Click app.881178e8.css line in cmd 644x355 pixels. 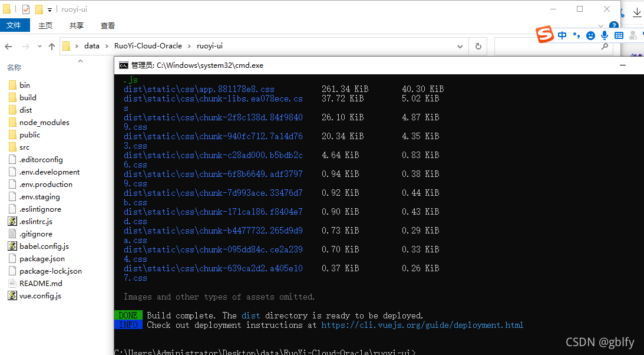coord(199,89)
